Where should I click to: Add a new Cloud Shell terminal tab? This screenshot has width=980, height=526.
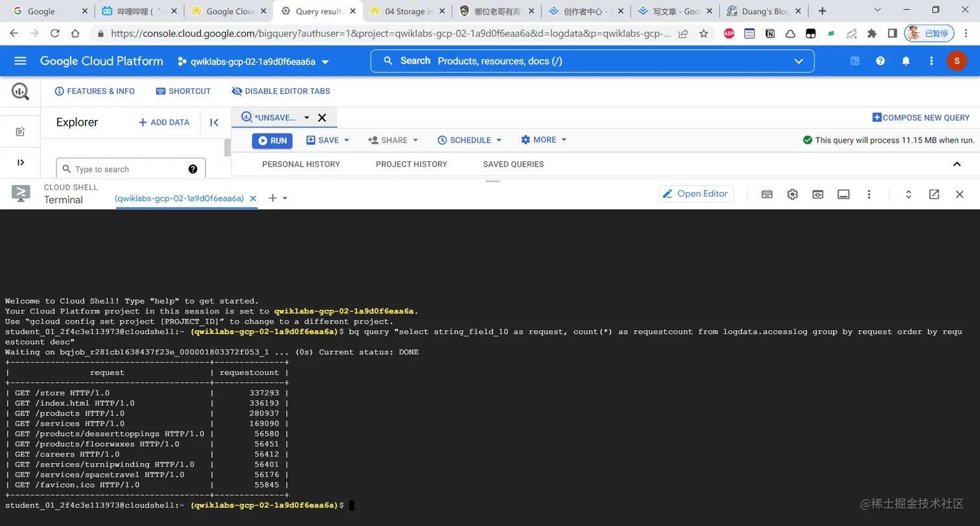click(272, 198)
